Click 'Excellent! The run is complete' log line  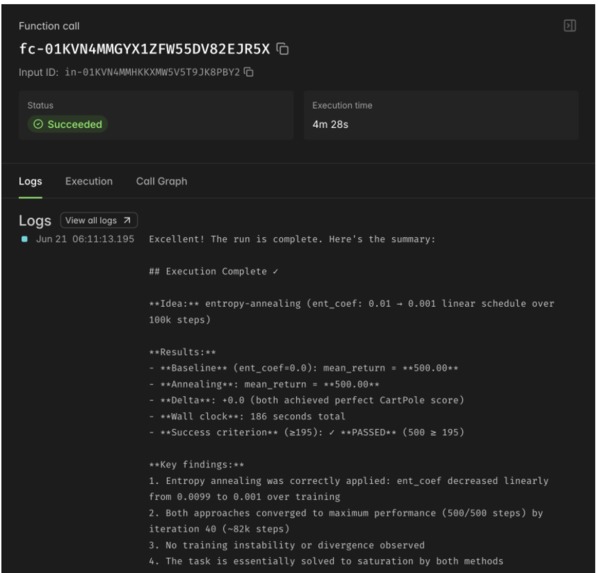292,239
